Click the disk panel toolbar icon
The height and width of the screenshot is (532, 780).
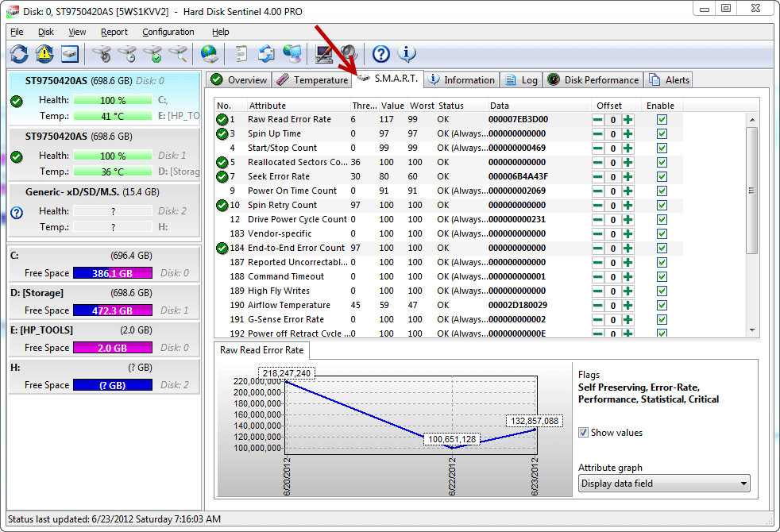[x=70, y=54]
